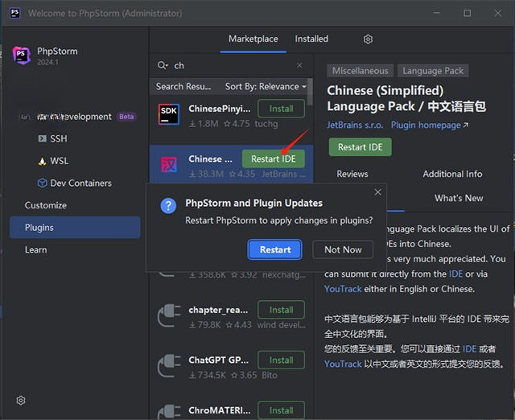Install the ChatGPT GPT plugin
The width and height of the screenshot is (515, 420).
(281, 360)
